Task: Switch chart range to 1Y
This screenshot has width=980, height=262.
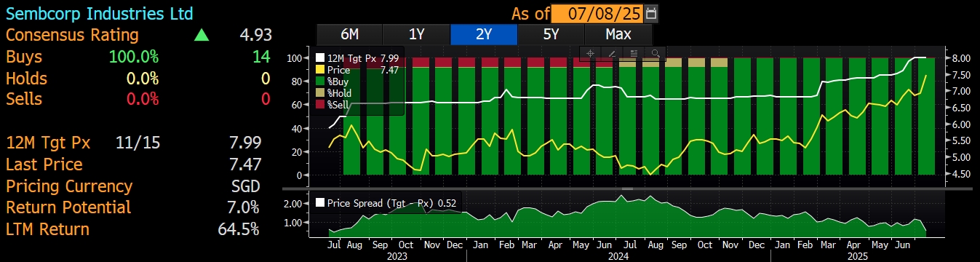Action: pyautogui.click(x=416, y=34)
